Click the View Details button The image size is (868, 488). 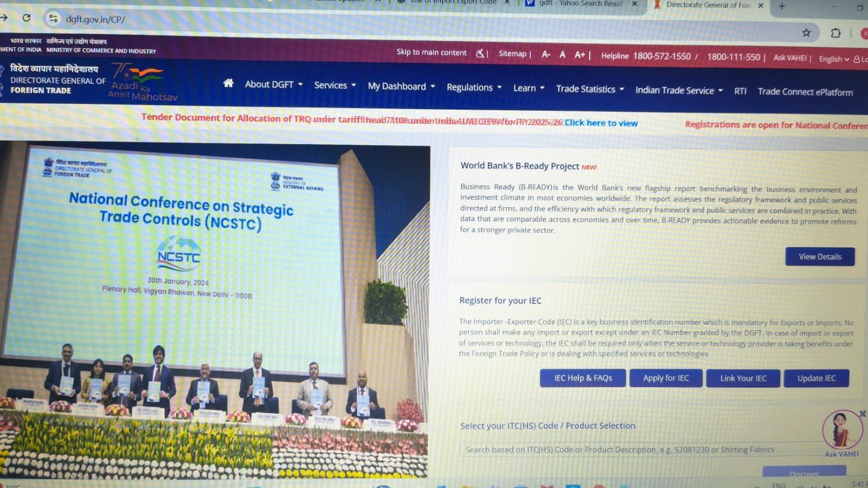tap(820, 257)
